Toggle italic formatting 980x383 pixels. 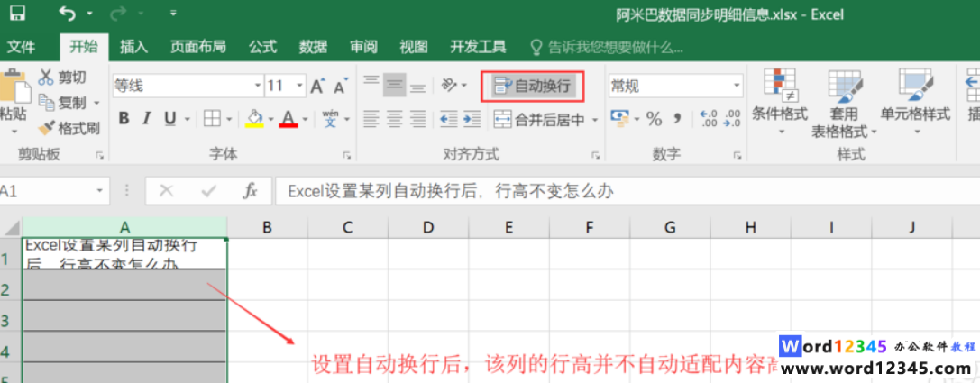point(147,118)
